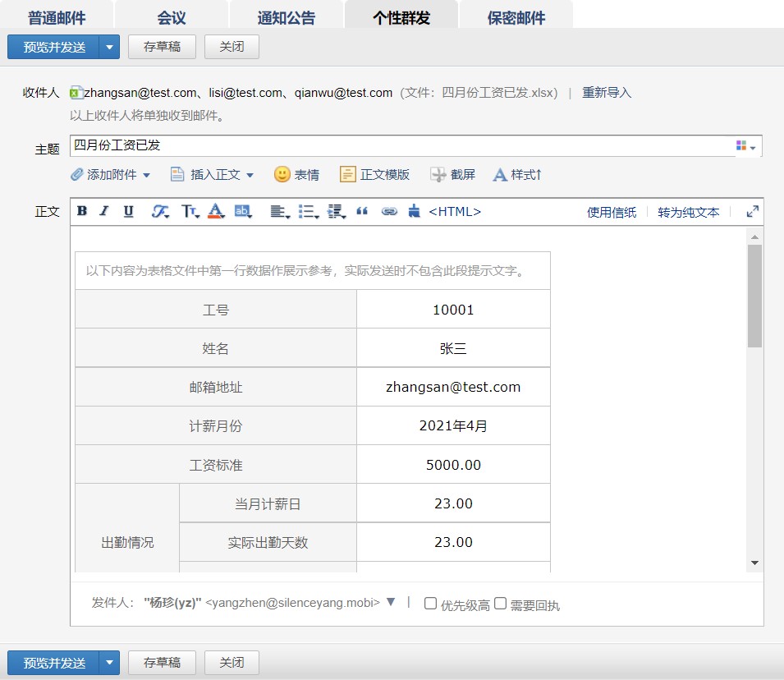
Task: Open the font family picker
Action: click(x=160, y=211)
